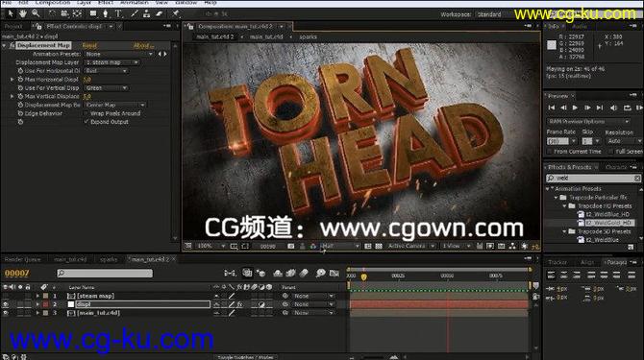The height and width of the screenshot is (360, 644).
Task: Click Toggle Switches / Modes button
Action: click(246, 357)
